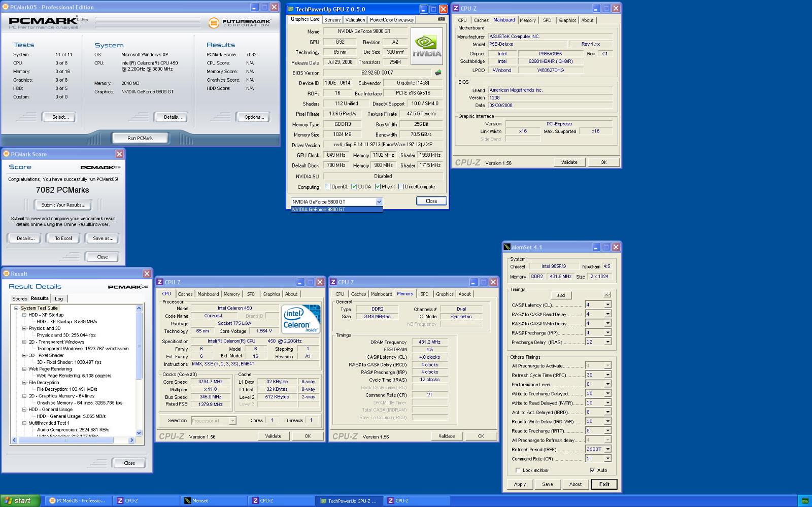Click the >> expand button in MemSet timings
812x507 pixels.
click(x=606, y=295)
